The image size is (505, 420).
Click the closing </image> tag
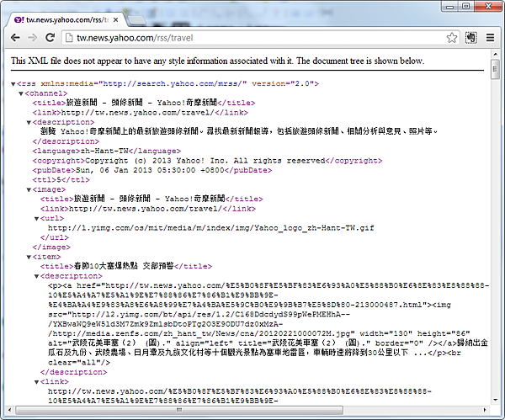click(x=51, y=247)
